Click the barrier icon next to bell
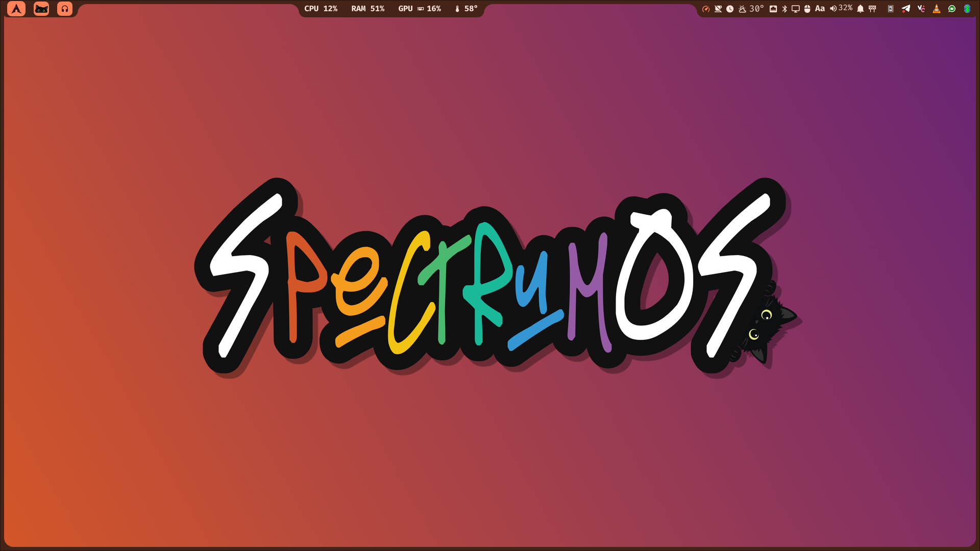 tap(872, 9)
